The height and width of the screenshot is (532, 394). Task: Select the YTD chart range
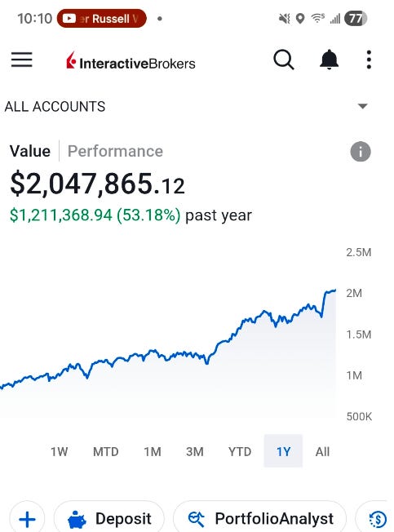(x=240, y=451)
